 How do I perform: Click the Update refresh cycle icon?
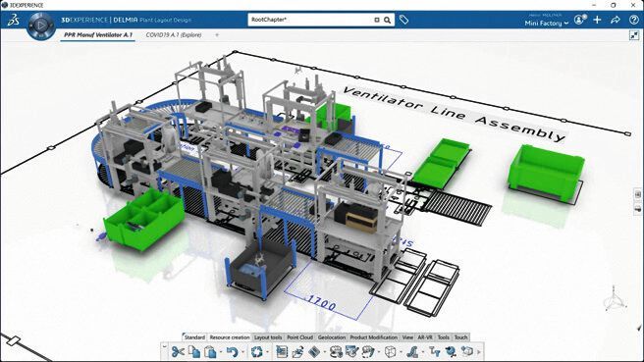click(x=257, y=352)
